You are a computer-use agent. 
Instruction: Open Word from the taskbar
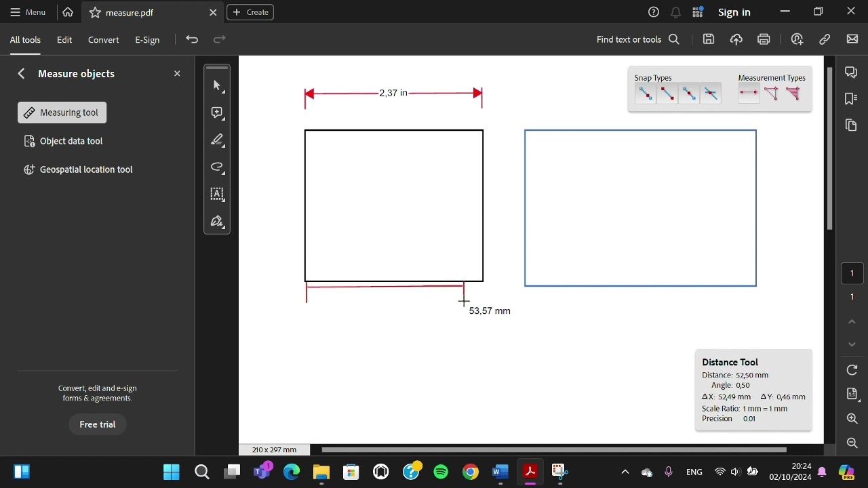point(500,472)
